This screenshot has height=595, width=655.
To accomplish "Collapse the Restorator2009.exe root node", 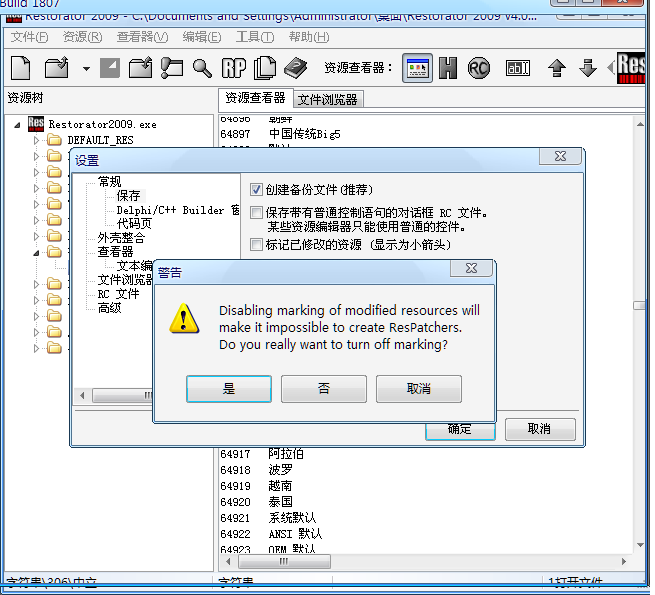I will point(17,125).
